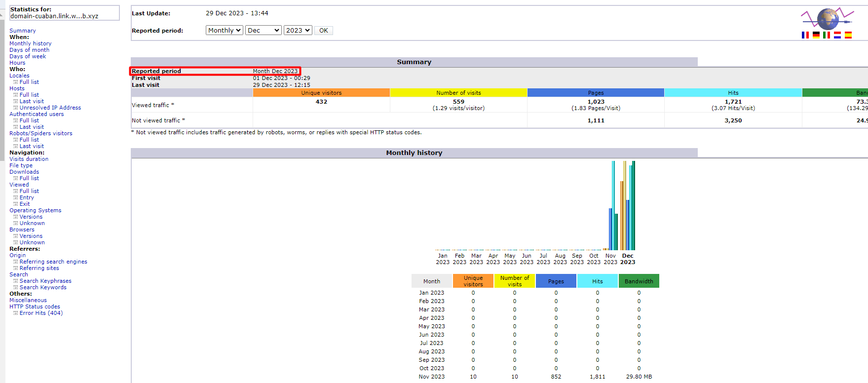This screenshot has width=868, height=383.
Task: Open the Monthly history link
Action: (x=30, y=43)
